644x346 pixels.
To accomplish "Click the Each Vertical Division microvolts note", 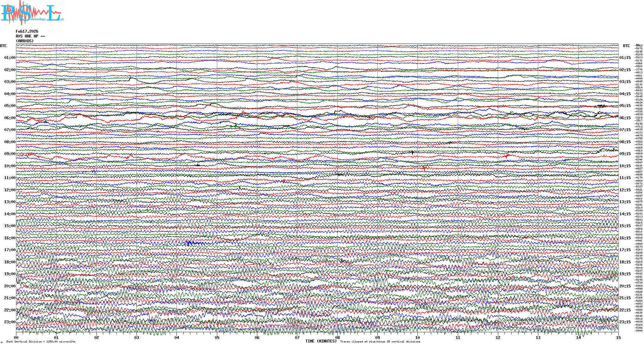I will pos(41,342).
